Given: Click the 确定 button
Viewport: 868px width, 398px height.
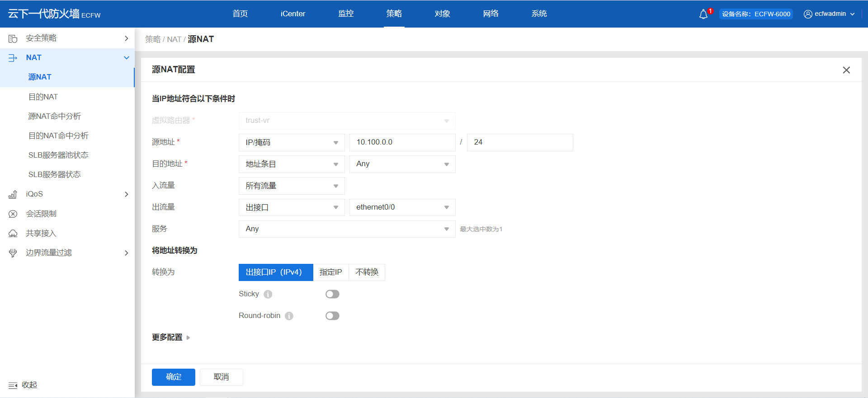Looking at the screenshot, I should pyautogui.click(x=174, y=377).
